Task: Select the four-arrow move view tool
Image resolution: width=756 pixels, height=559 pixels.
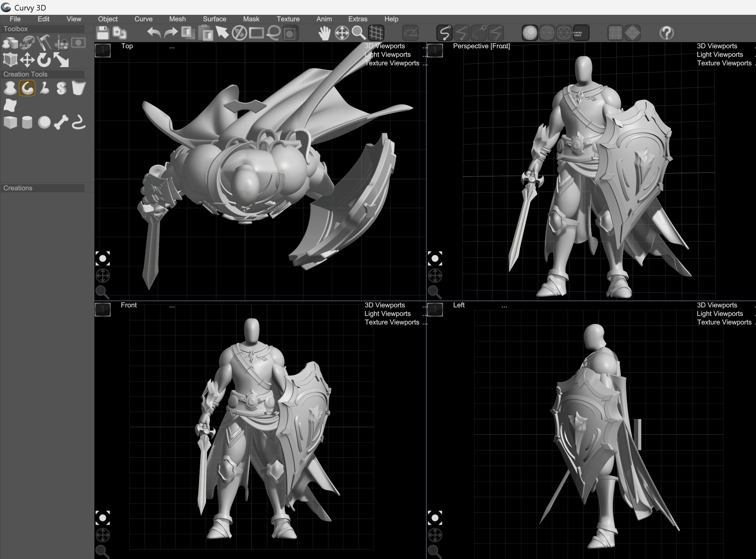Action: (x=342, y=33)
